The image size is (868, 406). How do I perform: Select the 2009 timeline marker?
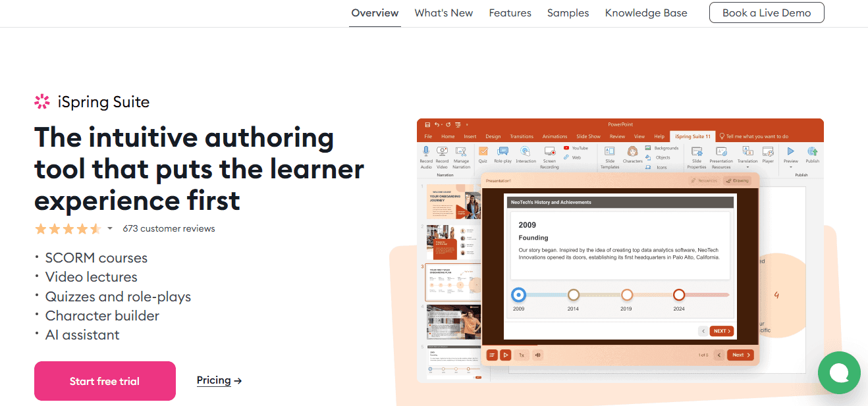519,295
